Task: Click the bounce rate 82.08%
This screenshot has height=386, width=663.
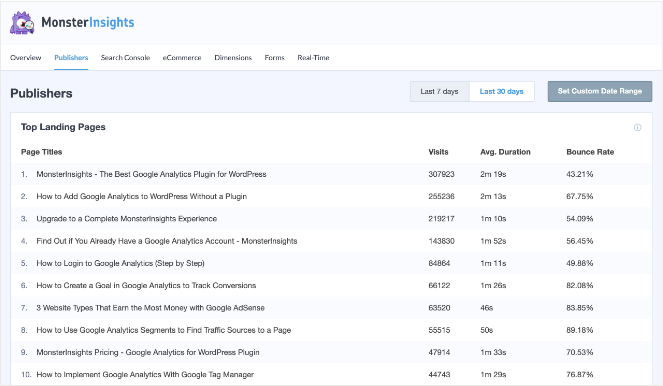Action: (580, 286)
